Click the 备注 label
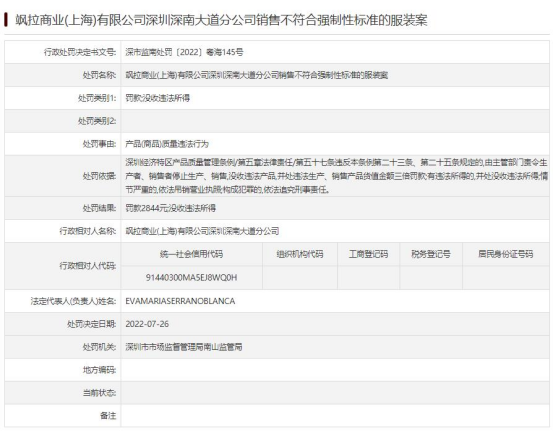Screen dimensions: 554x431 108,416
